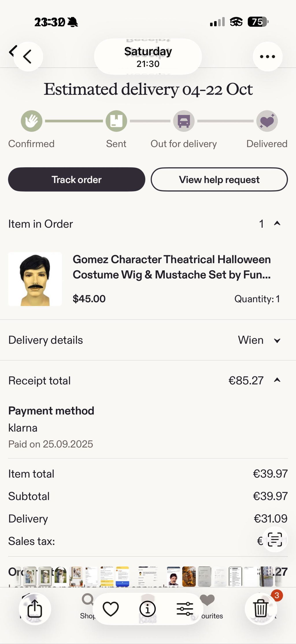Open the edit adjustments sliders icon
The height and width of the screenshot is (644, 296).
tap(185, 609)
